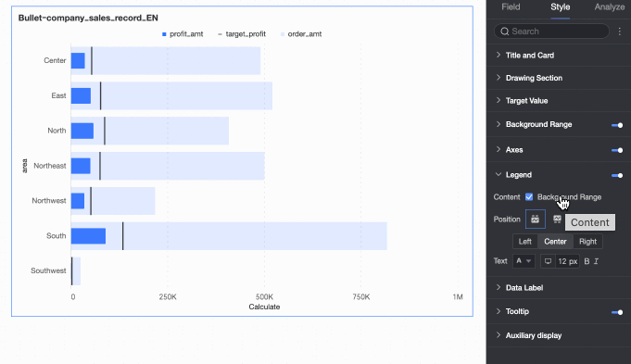Viewport: 631px width, 364px height.
Task: Click the Search field in style panel
Action: point(551,31)
